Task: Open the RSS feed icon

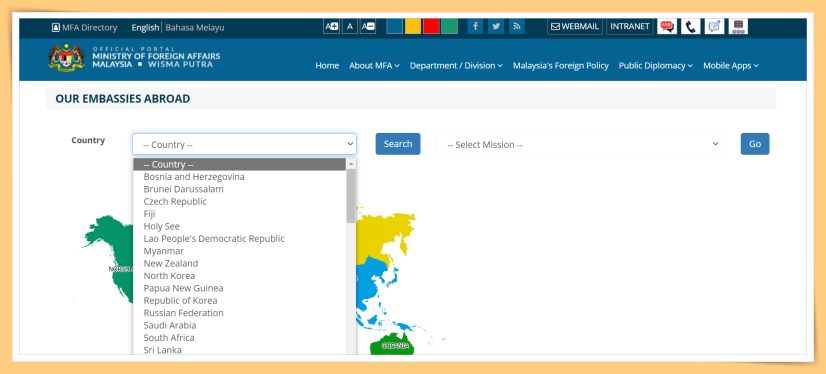Action: 517,26
